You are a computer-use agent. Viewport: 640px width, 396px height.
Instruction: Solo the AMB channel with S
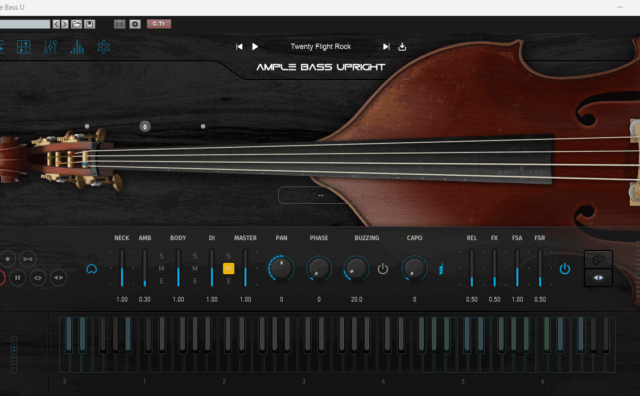pos(162,256)
